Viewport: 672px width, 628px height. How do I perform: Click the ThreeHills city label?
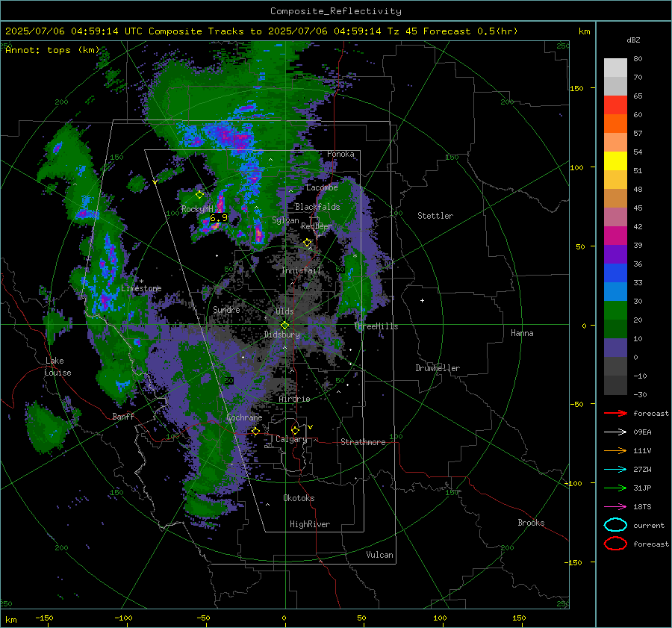[376, 326]
